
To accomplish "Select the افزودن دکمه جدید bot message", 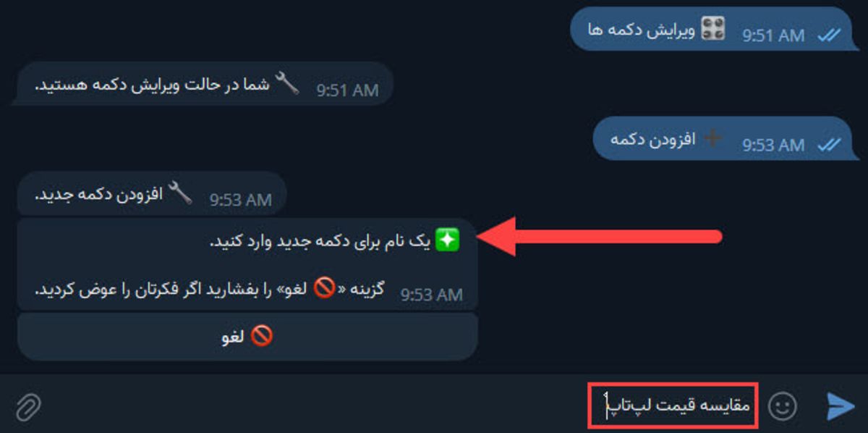I will (152, 194).
